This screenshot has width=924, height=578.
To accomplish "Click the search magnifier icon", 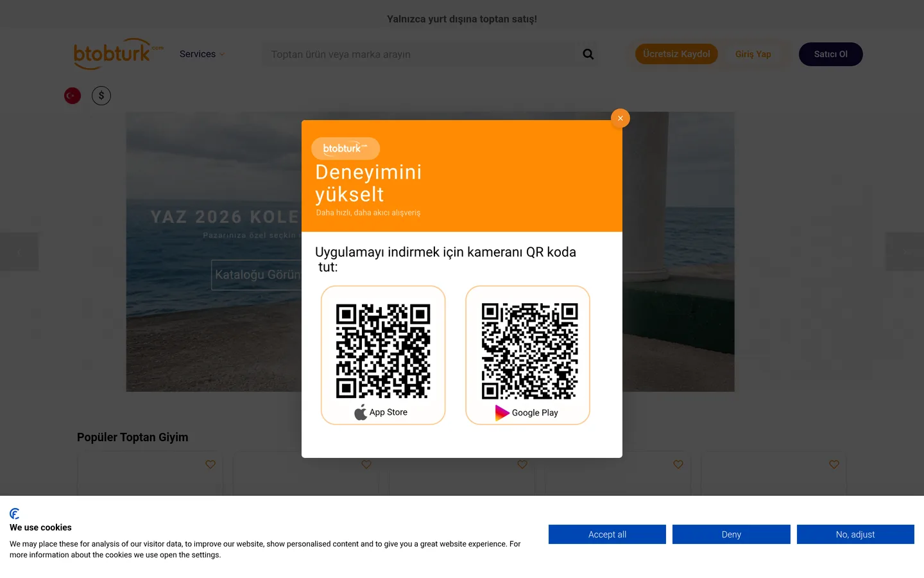I will (x=588, y=55).
